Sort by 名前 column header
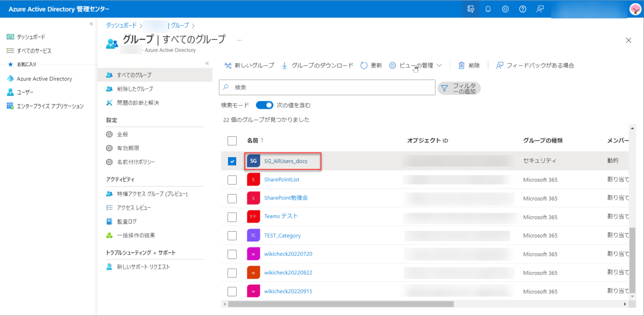 click(x=256, y=141)
